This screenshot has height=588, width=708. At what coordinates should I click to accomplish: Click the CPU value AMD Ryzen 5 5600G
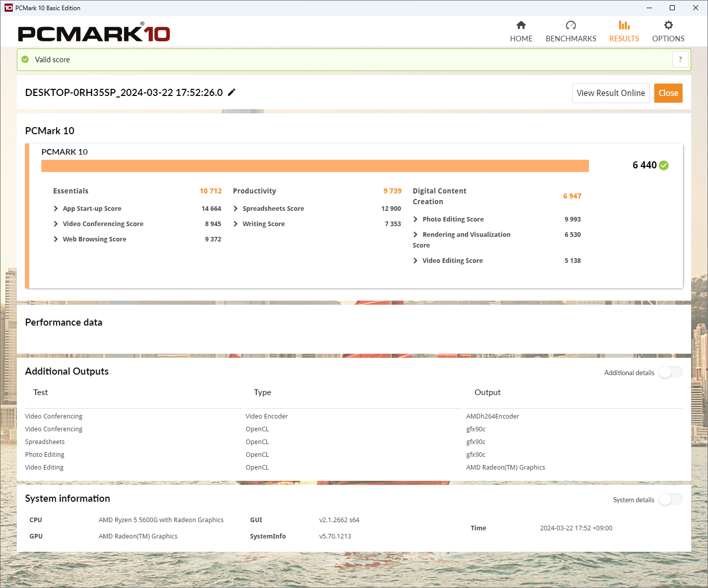pyautogui.click(x=161, y=520)
